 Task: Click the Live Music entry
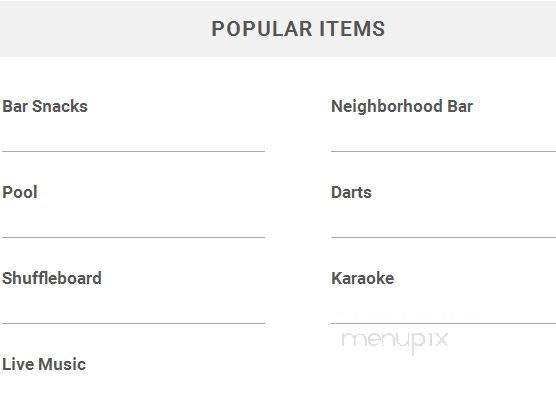[x=44, y=364]
